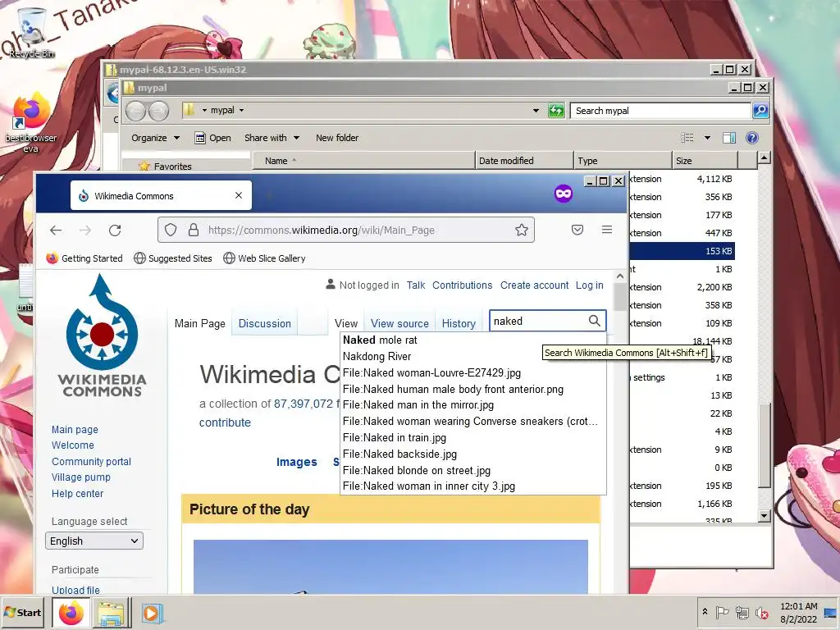Viewport: 840px width, 630px height.
Task: Click New folder in mypal toolbar
Action: [337, 138]
